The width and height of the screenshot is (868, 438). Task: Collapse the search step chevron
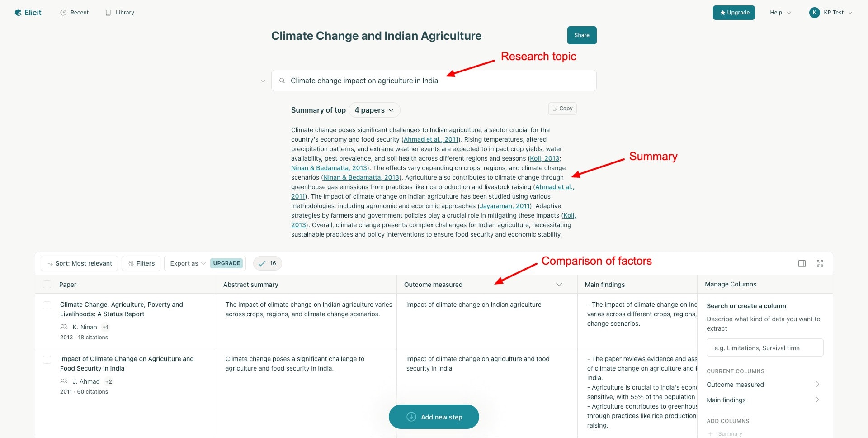click(x=263, y=81)
